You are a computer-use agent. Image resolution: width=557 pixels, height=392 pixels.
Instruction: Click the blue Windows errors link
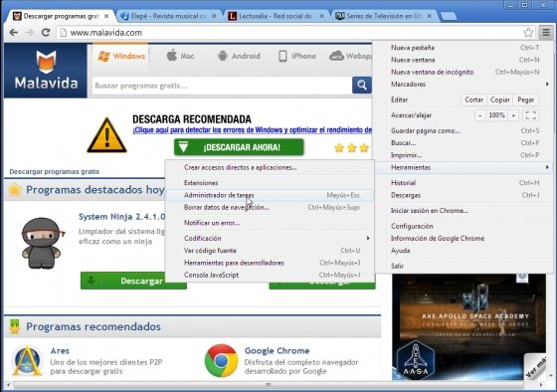[x=253, y=130]
